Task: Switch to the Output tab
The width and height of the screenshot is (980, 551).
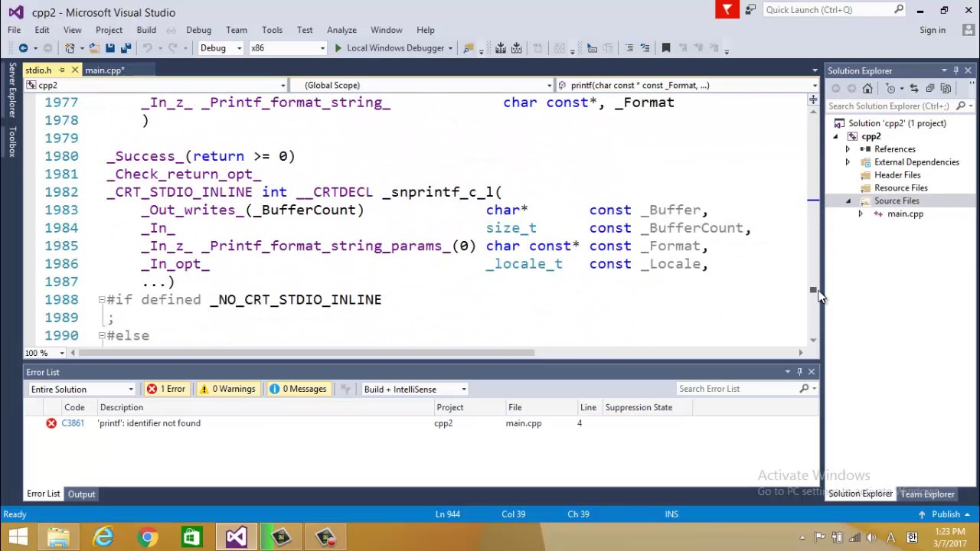Action: pos(81,494)
